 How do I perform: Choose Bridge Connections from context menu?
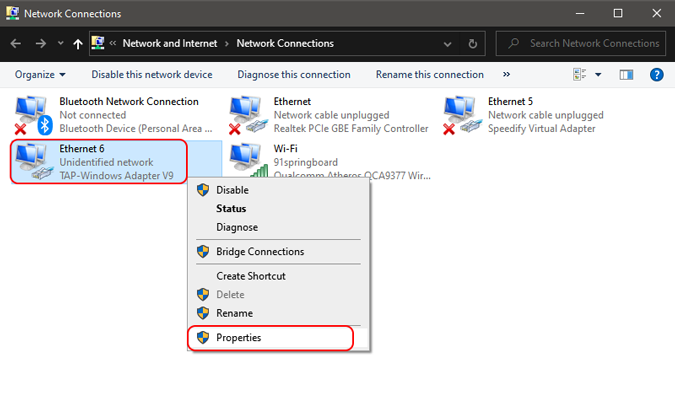tap(279, 251)
